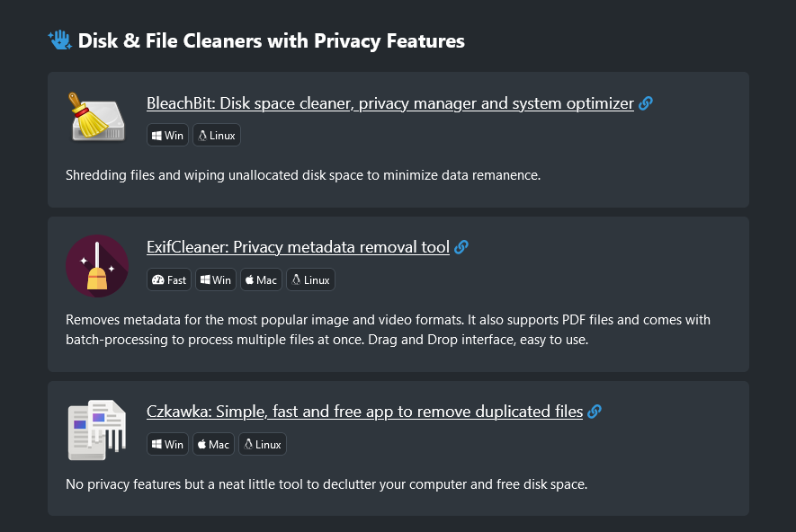Open the Czkawka duplicated files link
The image size is (796, 532).
[364, 412]
